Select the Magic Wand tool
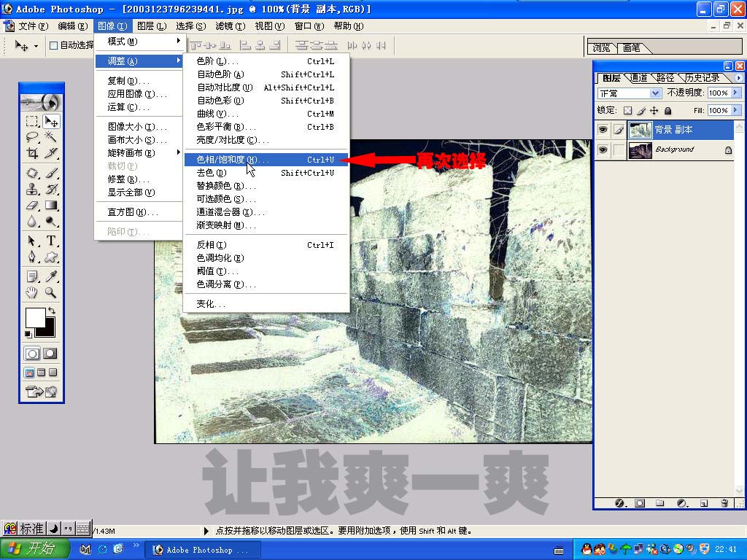This screenshot has height=560, width=747. (x=51, y=137)
